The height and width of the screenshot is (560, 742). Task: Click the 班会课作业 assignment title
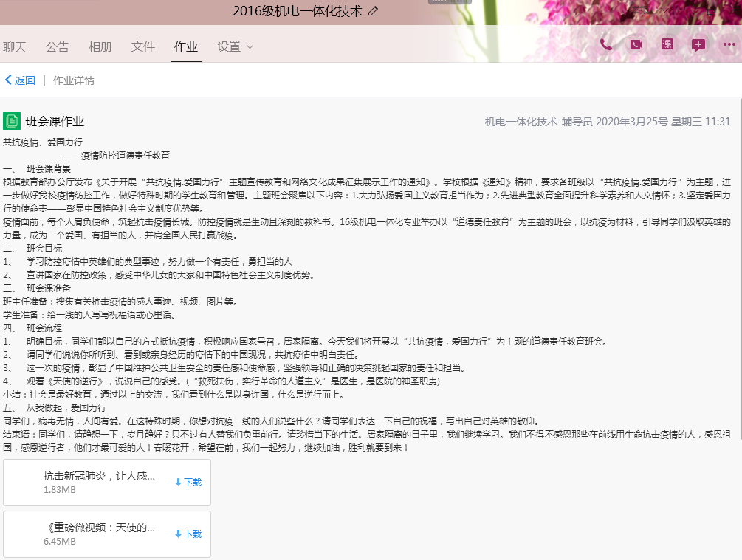[55, 122]
